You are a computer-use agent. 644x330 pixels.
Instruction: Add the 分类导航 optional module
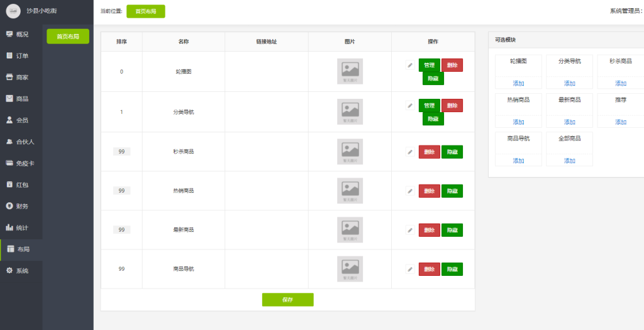coord(570,83)
